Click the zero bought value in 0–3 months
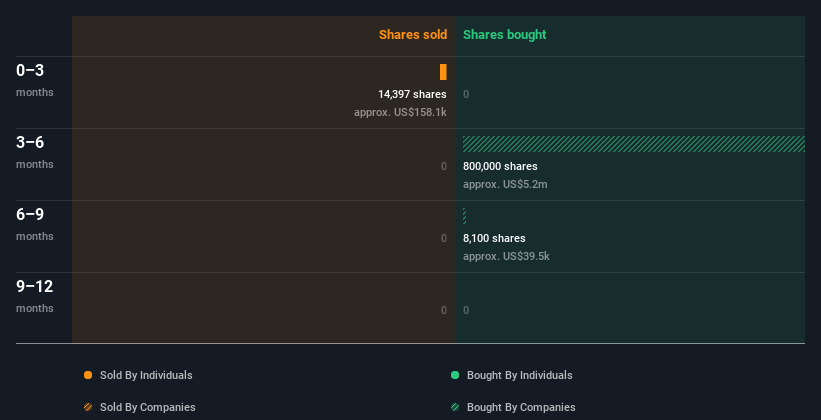Image resolution: width=821 pixels, height=420 pixels. [x=466, y=94]
